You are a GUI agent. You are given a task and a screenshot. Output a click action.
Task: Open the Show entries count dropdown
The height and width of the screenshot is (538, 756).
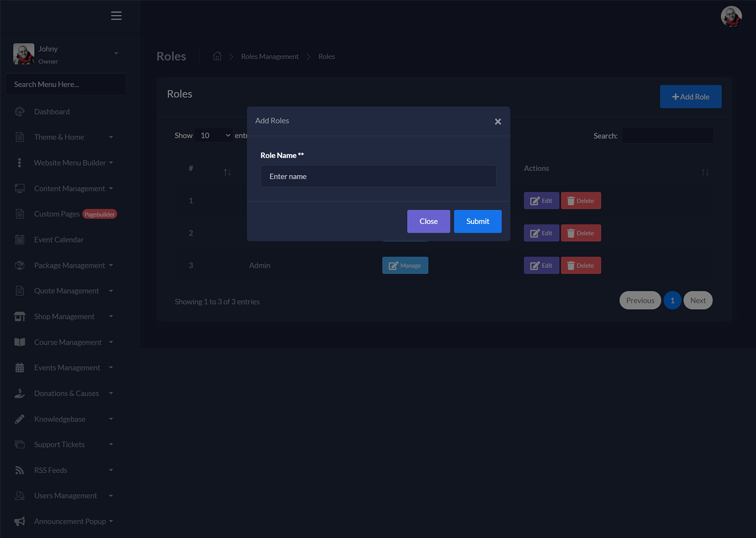(215, 136)
